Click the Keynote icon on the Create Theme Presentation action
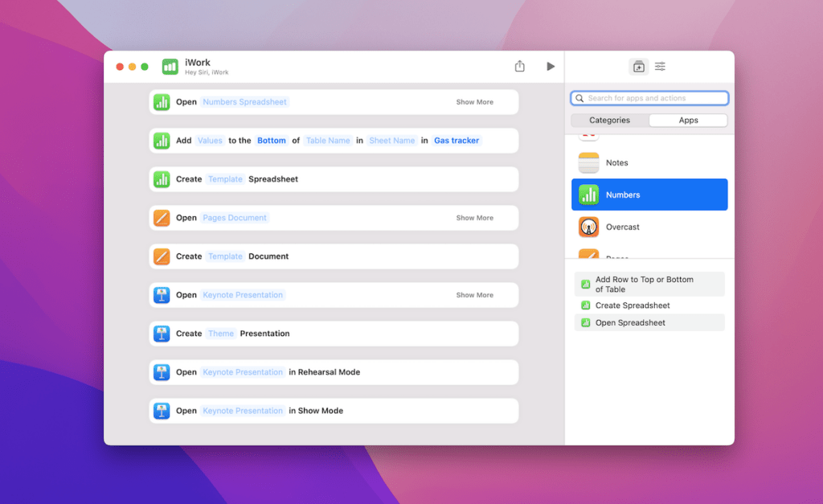The width and height of the screenshot is (823, 504). 162,334
